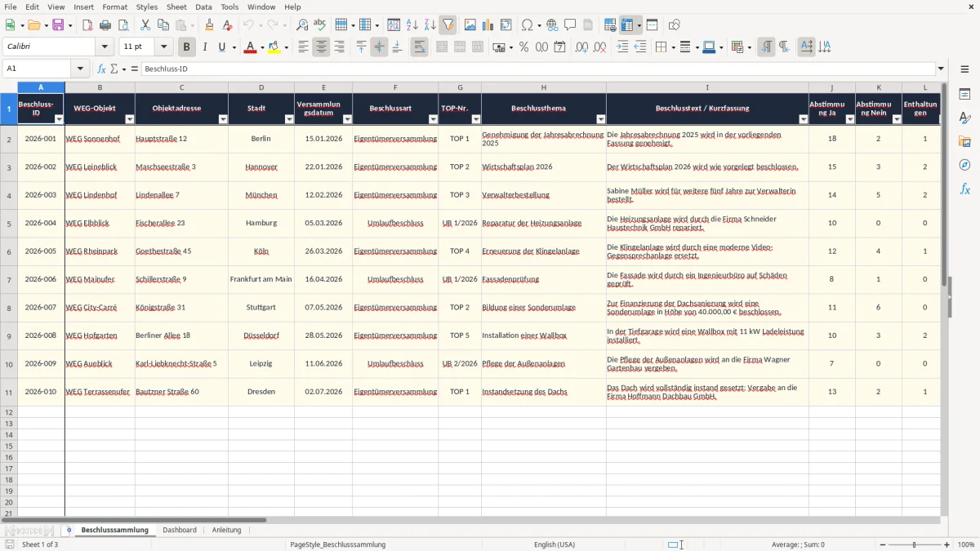Viewport: 980px width, 551px height.
Task: Open the font size dropdown
Action: pyautogui.click(x=163, y=47)
